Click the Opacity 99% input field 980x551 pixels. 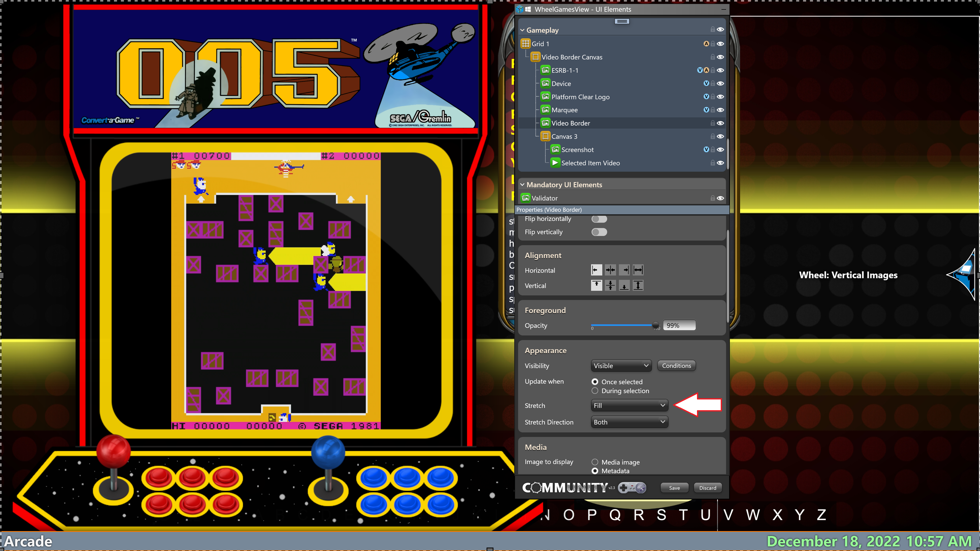(x=679, y=325)
